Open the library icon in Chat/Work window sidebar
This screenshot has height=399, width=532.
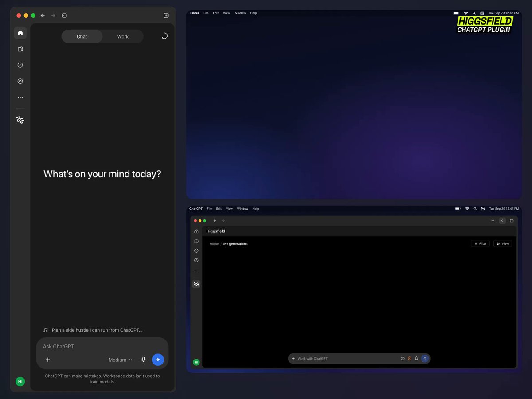pyautogui.click(x=20, y=49)
